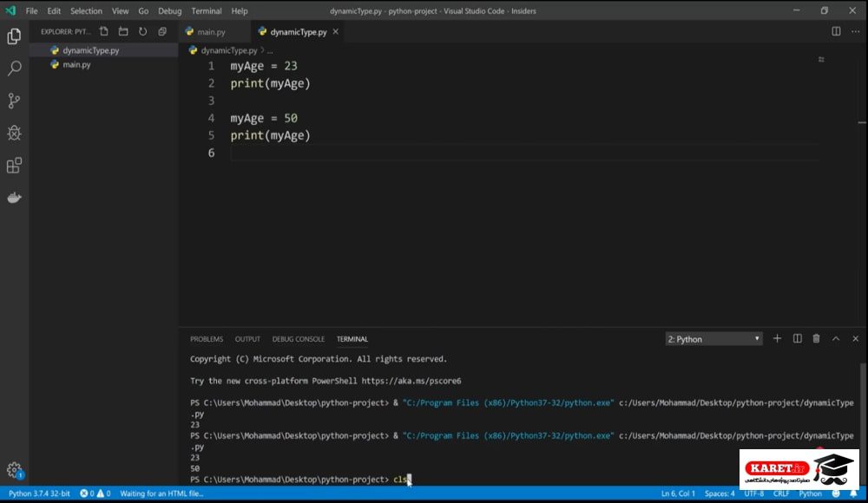Place cursor on empty line 6
Screen dimensions: 868x503
(x=524, y=153)
